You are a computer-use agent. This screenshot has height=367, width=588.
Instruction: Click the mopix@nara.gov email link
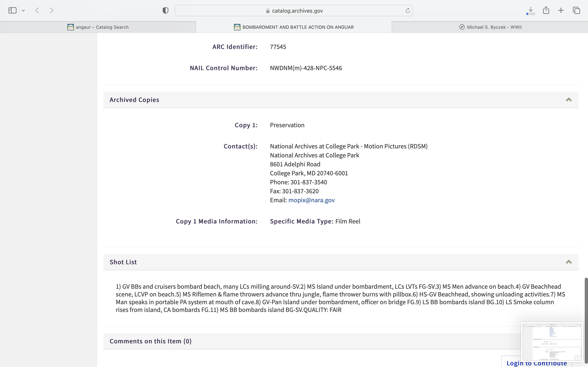click(311, 200)
